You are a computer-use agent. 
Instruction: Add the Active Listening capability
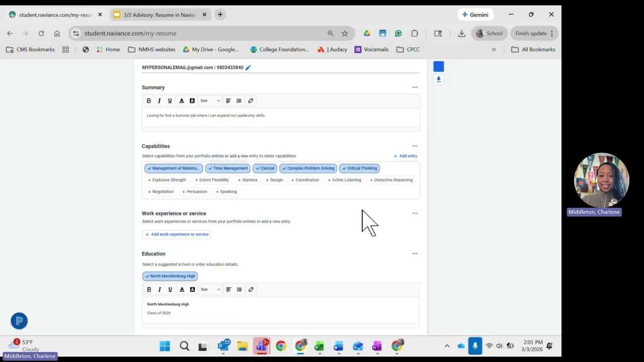click(x=344, y=180)
